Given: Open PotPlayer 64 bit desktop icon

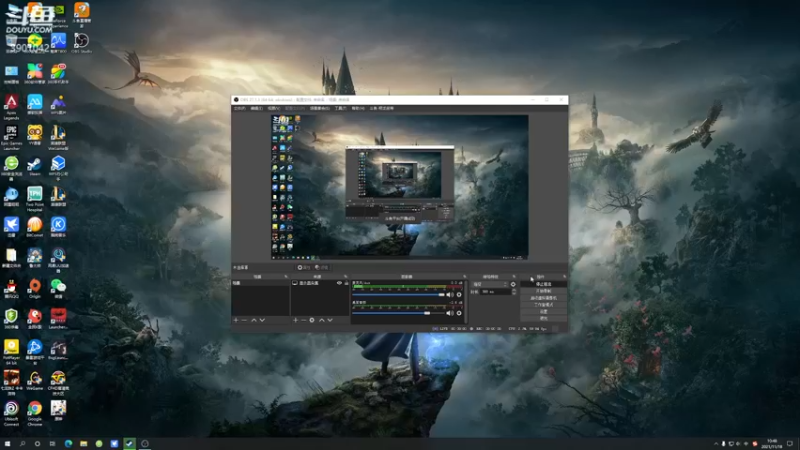Looking at the screenshot, I should click(x=11, y=350).
